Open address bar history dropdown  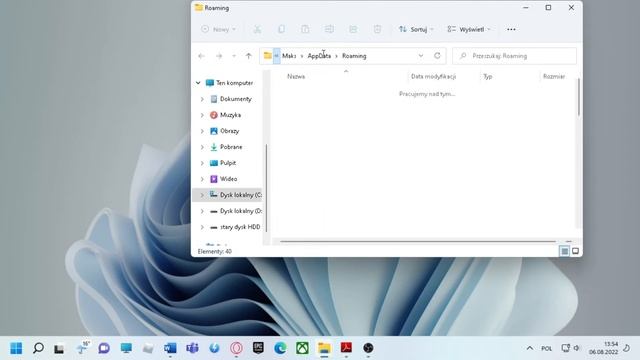coord(421,56)
